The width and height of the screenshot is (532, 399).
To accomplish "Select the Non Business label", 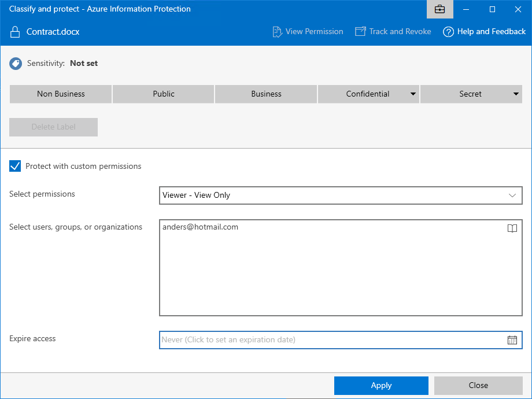I will click(61, 94).
